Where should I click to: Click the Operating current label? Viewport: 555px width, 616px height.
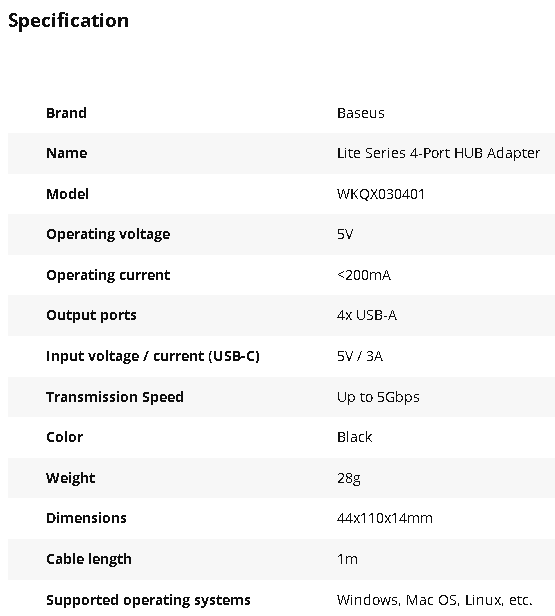[108, 275]
